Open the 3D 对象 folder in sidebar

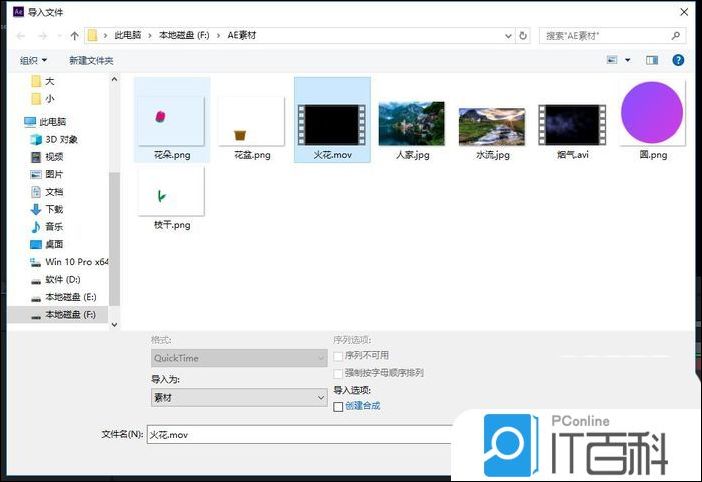point(61,139)
